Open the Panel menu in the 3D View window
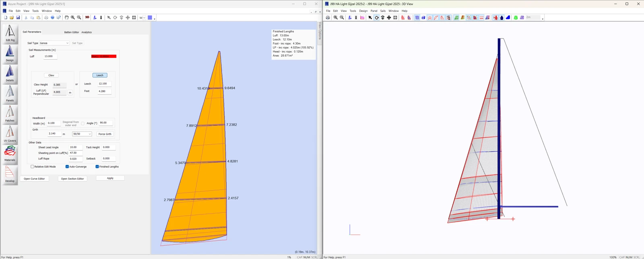This screenshot has height=259, width=644. [374, 11]
